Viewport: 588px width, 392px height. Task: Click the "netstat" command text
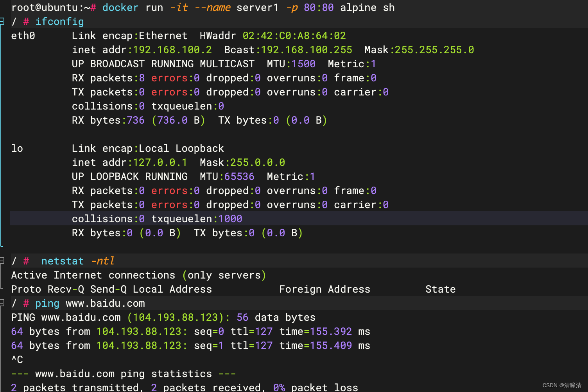[63, 261]
